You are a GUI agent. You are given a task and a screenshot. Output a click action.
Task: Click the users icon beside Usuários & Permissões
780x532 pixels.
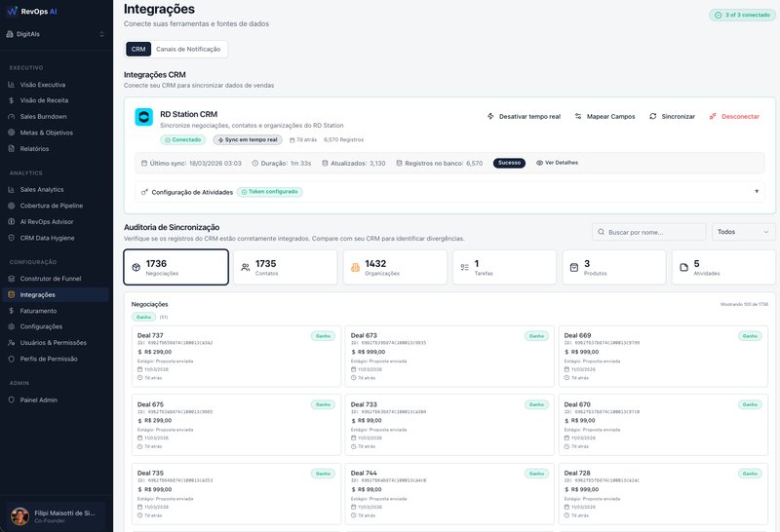[x=12, y=343]
